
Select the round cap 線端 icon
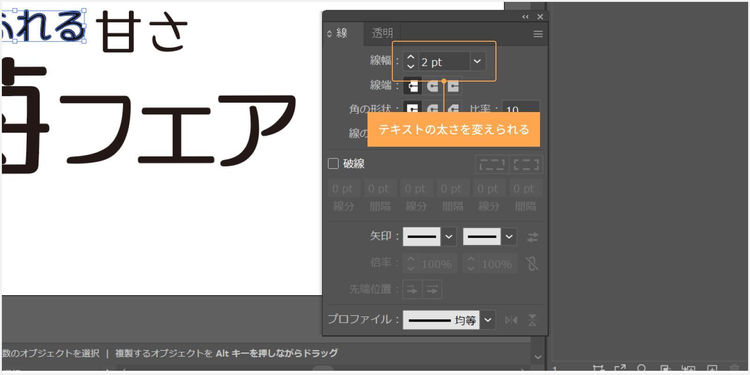click(x=432, y=86)
